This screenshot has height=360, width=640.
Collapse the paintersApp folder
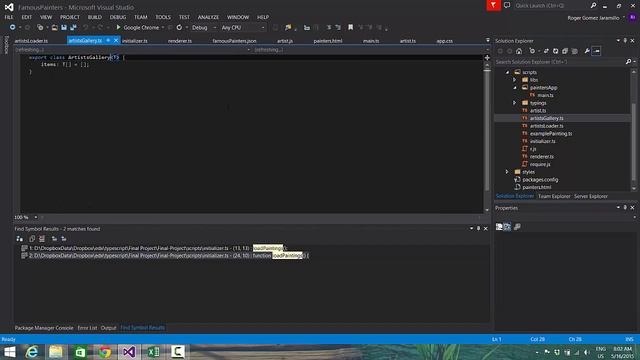coord(515,88)
